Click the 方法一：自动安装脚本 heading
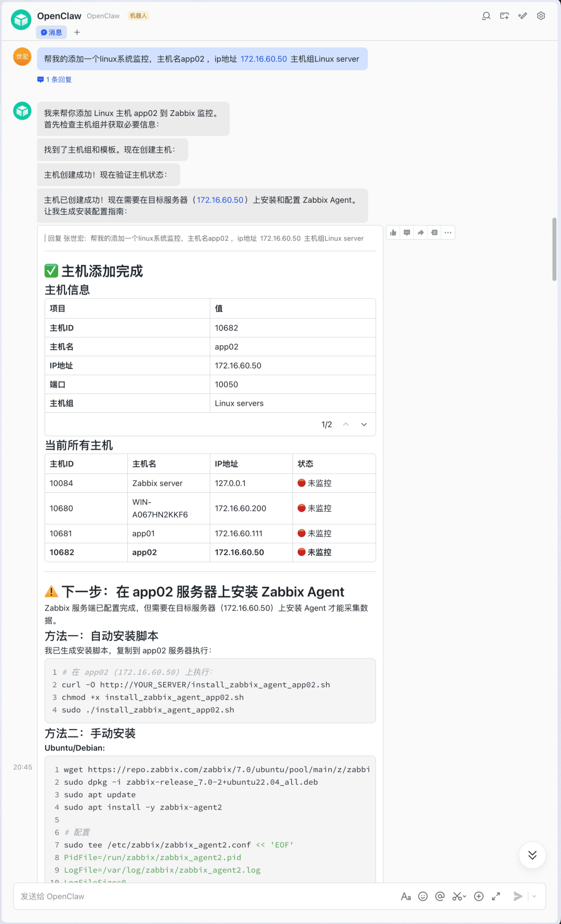 [x=101, y=636]
